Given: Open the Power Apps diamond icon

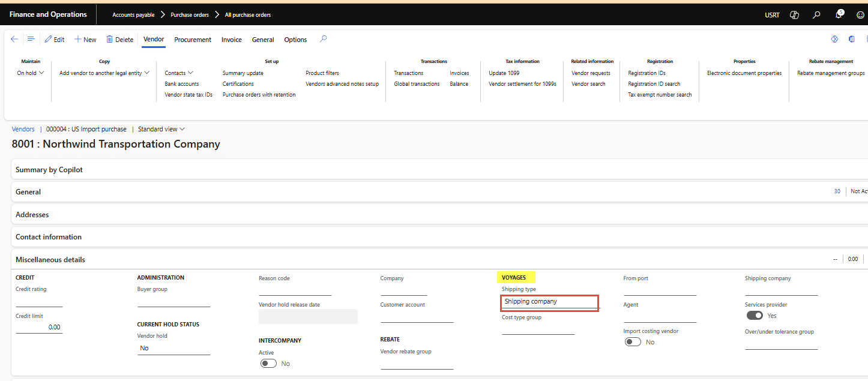Looking at the screenshot, I should (834, 38).
